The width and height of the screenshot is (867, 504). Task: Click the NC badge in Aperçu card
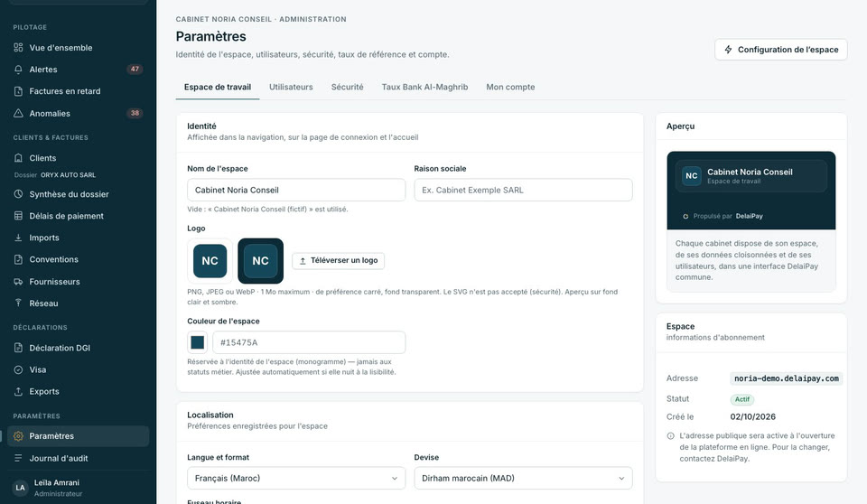point(692,176)
